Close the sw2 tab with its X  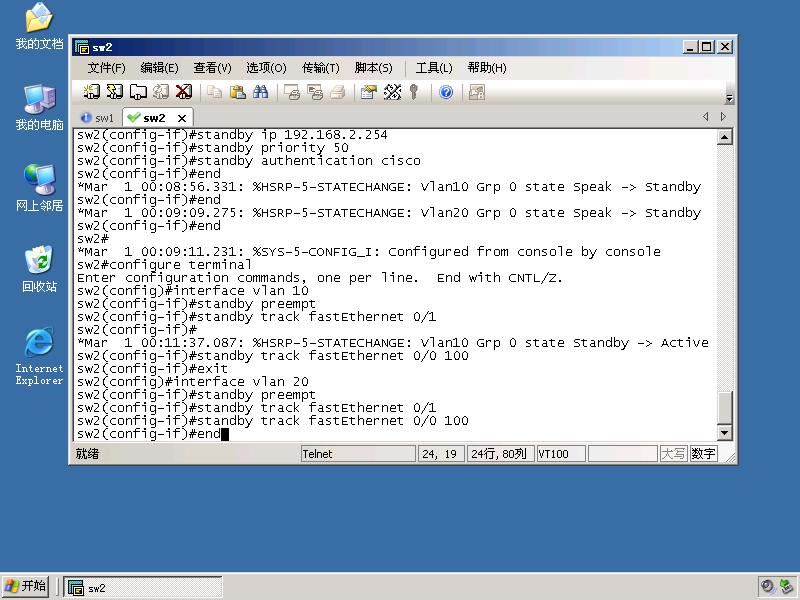(182, 118)
